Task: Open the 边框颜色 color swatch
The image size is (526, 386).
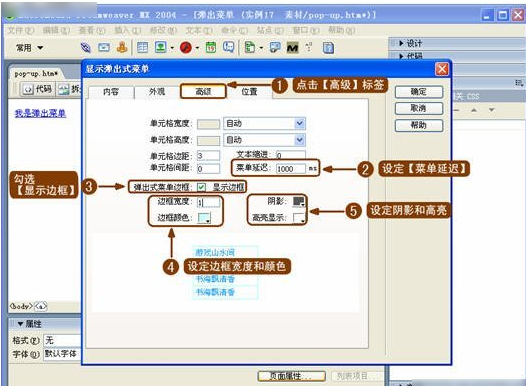Action: pos(204,218)
